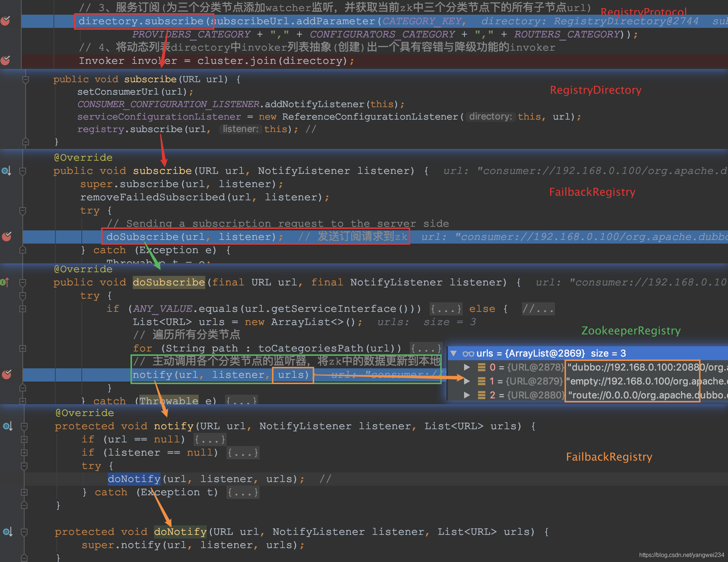Click fold gutter icon beside if (listener == null)

pos(24,453)
